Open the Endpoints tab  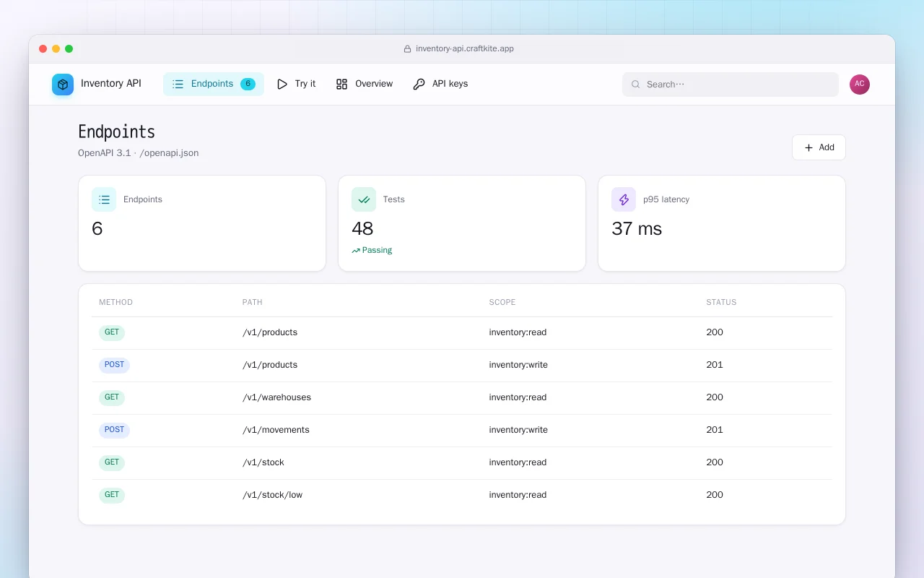(214, 84)
